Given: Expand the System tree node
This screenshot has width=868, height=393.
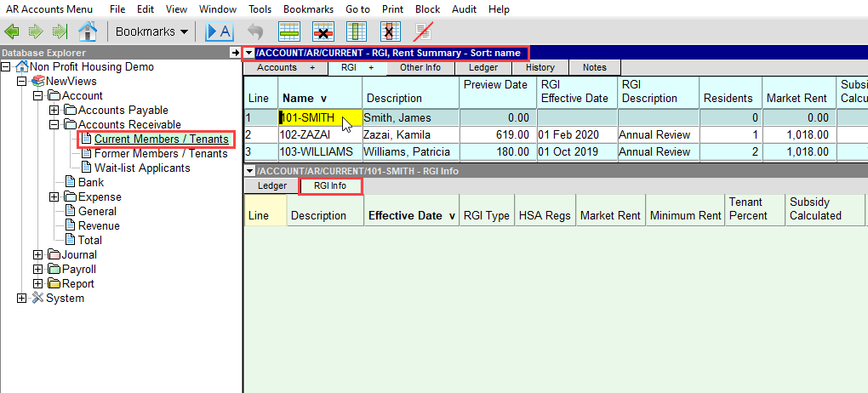Looking at the screenshot, I should tap(22, 299).
